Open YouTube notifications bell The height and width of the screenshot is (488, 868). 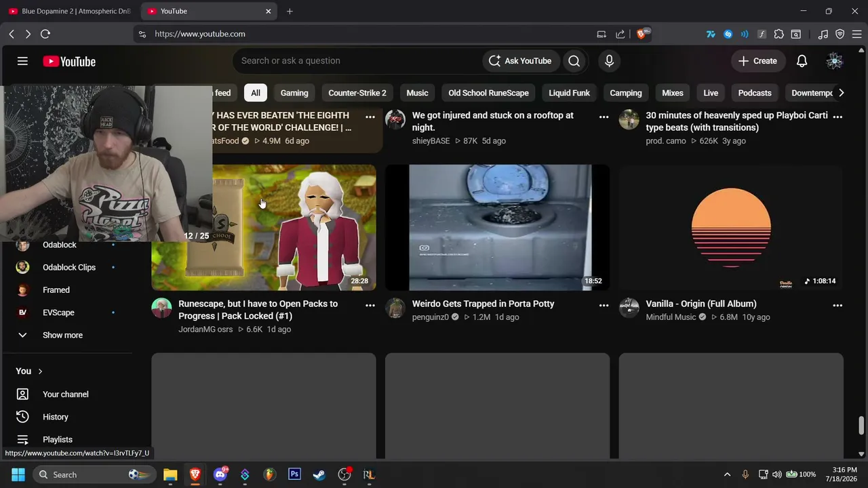tap(802, 61)
